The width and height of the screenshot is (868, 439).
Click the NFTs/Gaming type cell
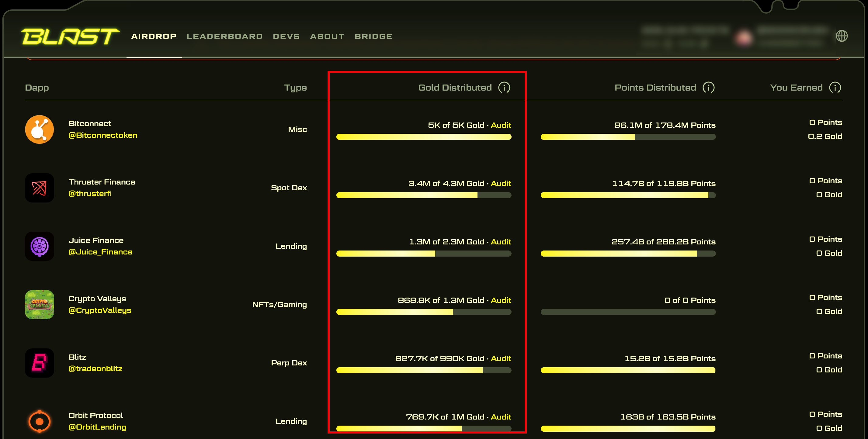tap(279, 305)
